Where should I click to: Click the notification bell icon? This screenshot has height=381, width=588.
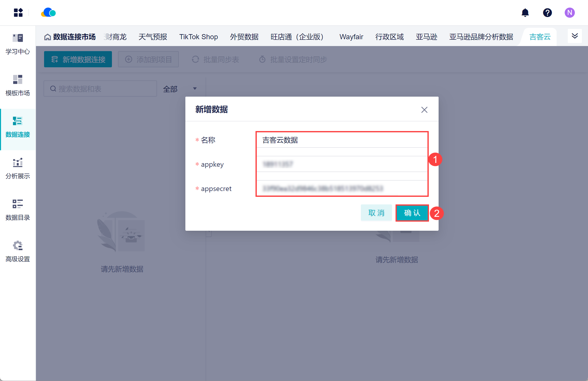pyautogui.click(x=525, y=12)
